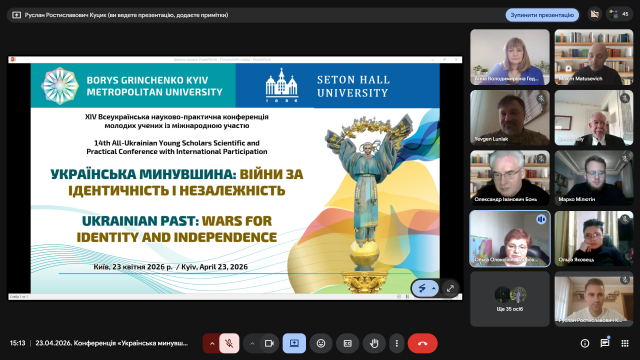Click the crossed-out camera icon at top
640x360 pixels.
(x=595, y=14)
